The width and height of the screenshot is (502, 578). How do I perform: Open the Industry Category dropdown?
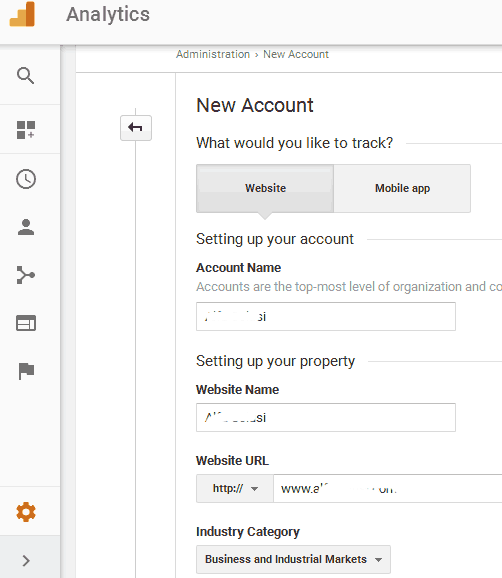[293, 559]
